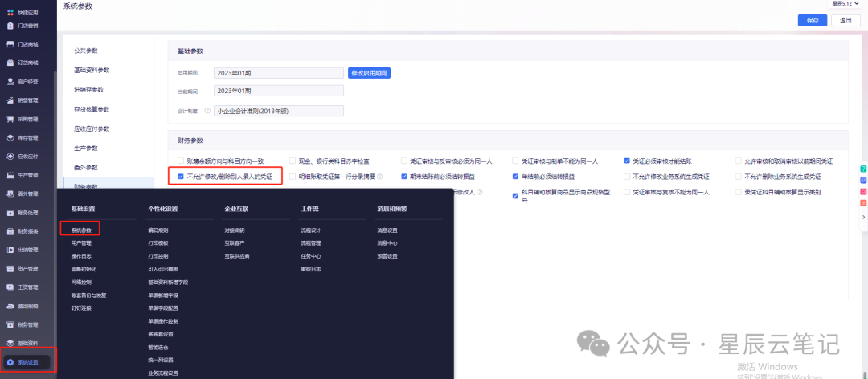This screenshot has height=379, width=868.
Task: Check 明细账取凭证第一行分录摘要 option
Action: (x=293, y=177)
